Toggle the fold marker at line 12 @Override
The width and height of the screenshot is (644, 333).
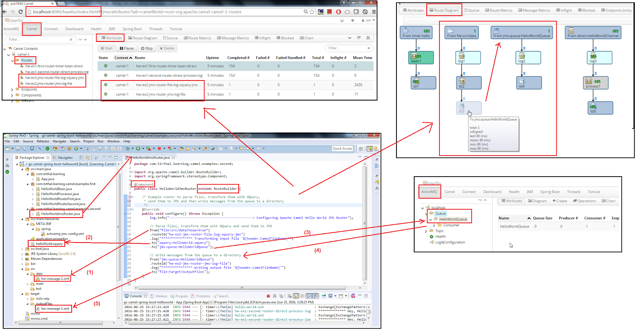click(x=132, y=210)
